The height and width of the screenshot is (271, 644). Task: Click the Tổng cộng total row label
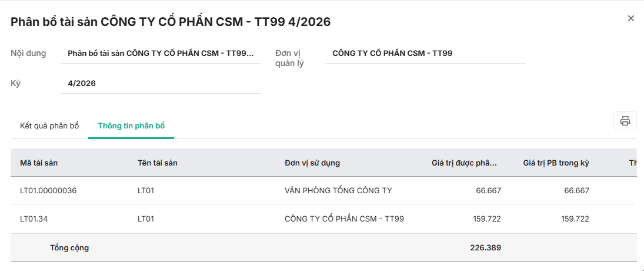point(69,248)
